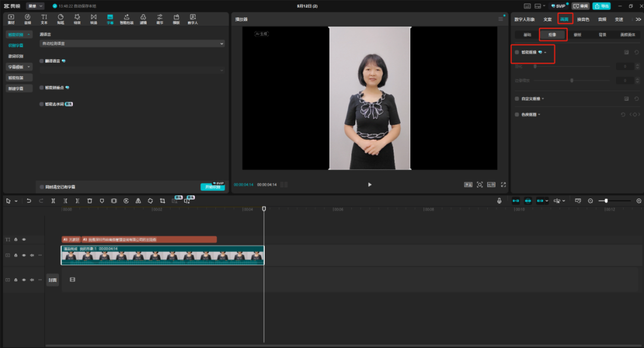Open the 数字人 (Digital human) panel icon

click(193, 18)
